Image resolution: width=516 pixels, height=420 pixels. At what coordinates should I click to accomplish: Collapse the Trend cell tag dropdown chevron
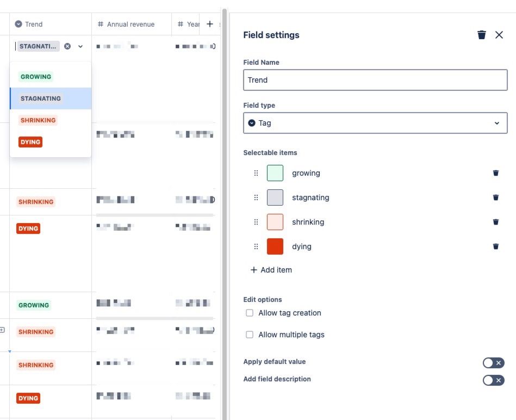click(80, 46)
